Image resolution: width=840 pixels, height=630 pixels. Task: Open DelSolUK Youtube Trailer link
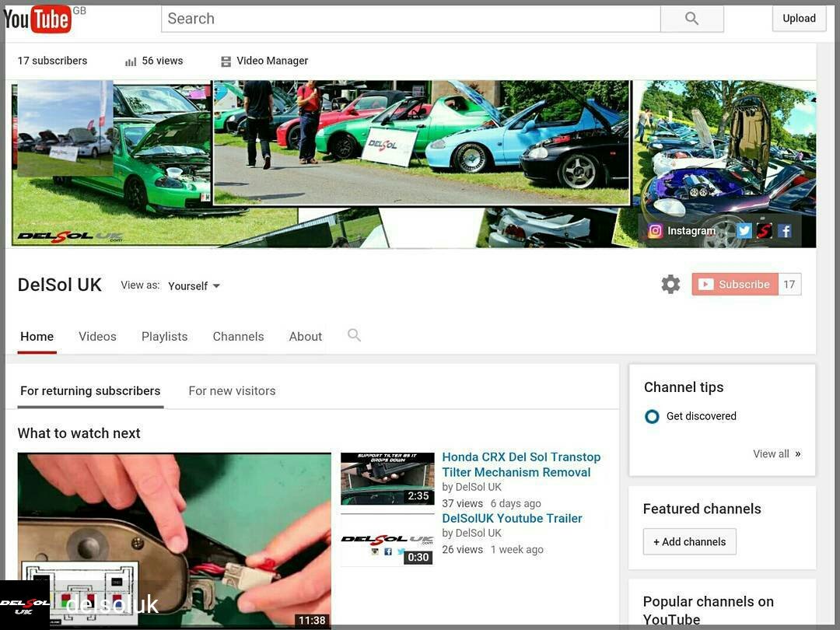point(512,519)
